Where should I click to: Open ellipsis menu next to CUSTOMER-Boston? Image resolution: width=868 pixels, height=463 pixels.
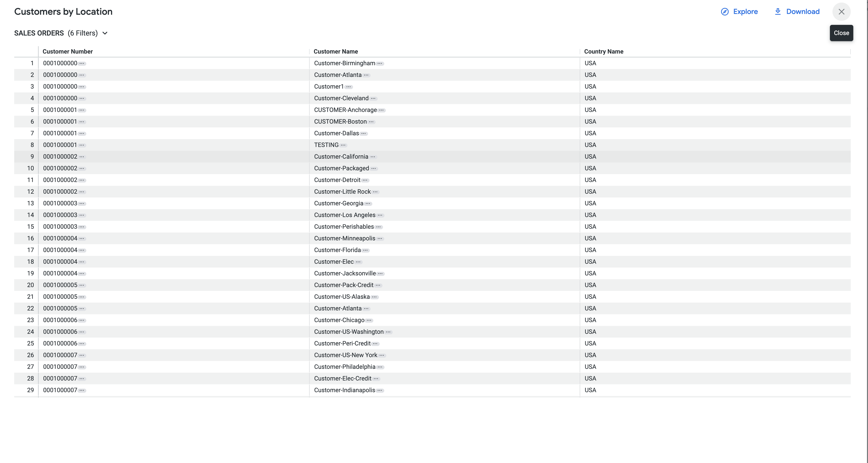tap(371, 122)
